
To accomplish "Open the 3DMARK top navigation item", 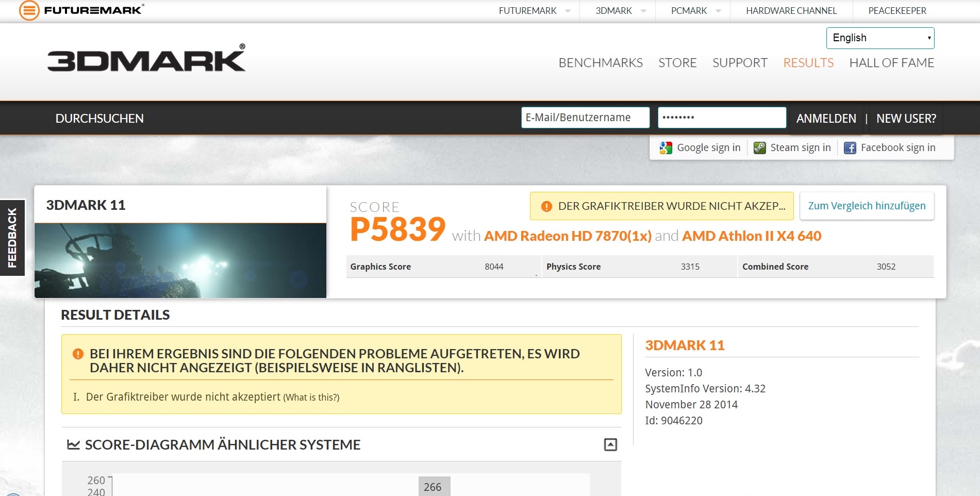I will pos(613,11).
